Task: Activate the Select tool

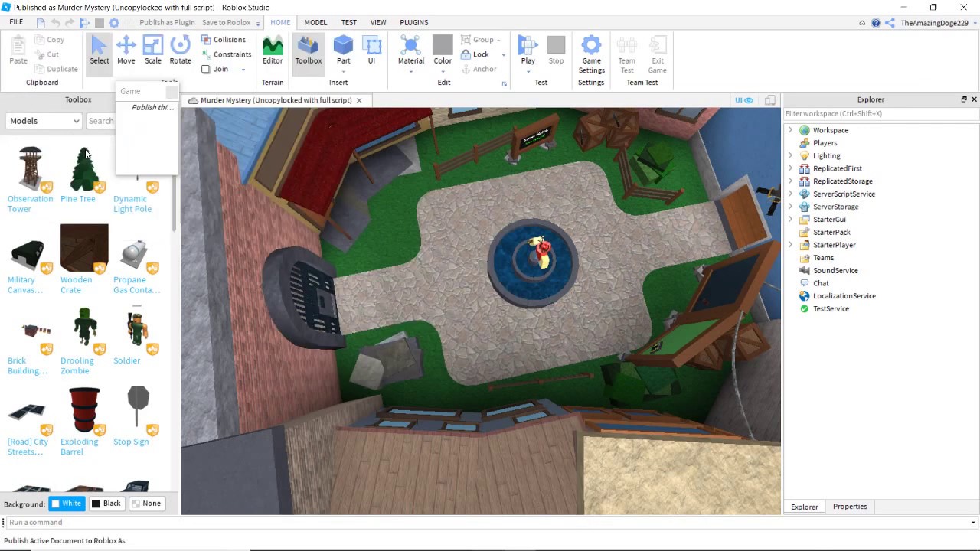Action: click(x=100, y=51)
